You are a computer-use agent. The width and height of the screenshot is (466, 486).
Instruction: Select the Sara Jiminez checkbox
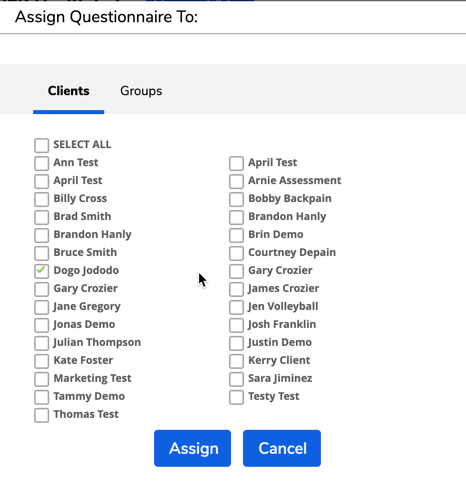point(236,379)
